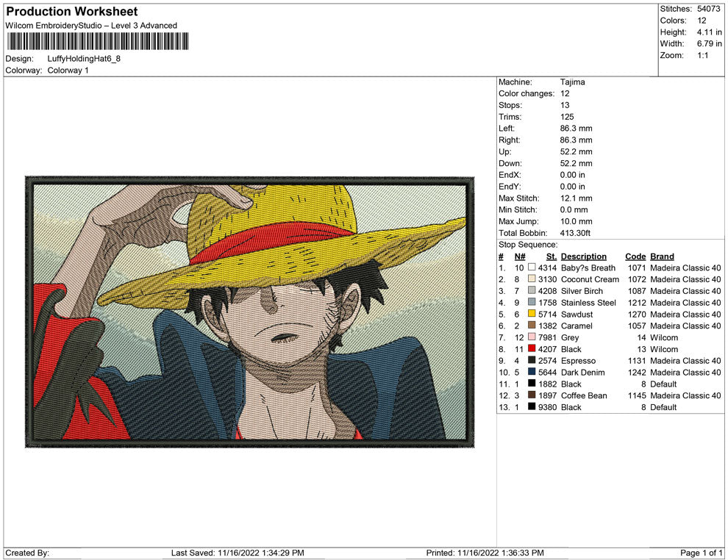This screenshot has height=560, width=728.
Task: Click the 'Default' brand in row 11
Action: point(663,384)
